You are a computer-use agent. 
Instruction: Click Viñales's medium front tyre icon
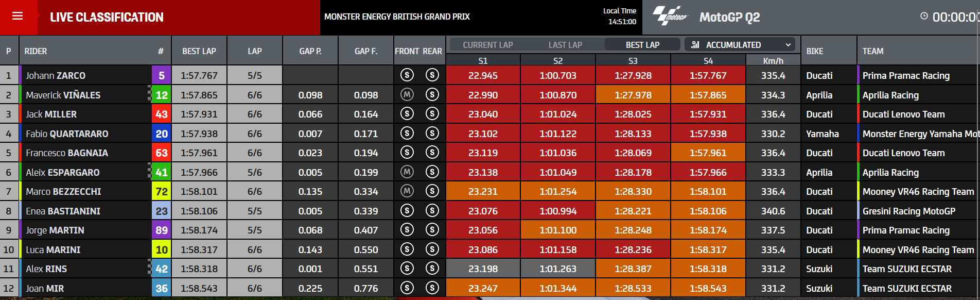(x=407, y=94)
